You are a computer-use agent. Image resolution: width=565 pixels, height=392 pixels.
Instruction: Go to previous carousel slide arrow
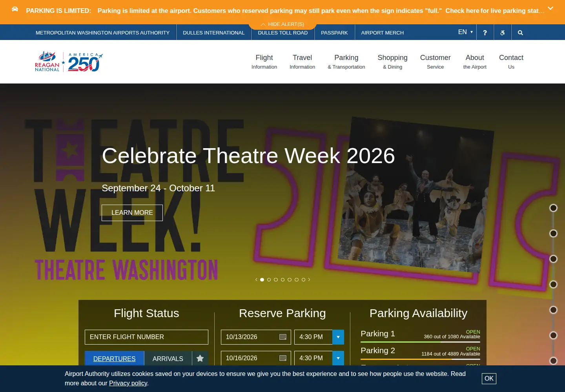point(256,279)
